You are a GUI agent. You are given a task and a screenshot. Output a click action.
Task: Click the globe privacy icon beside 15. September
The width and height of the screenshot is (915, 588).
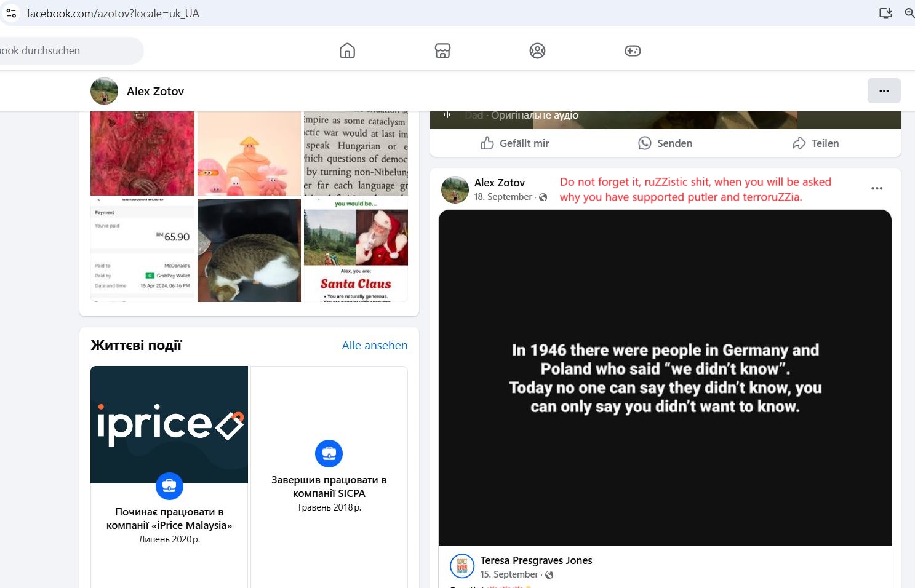click(549, 575)
